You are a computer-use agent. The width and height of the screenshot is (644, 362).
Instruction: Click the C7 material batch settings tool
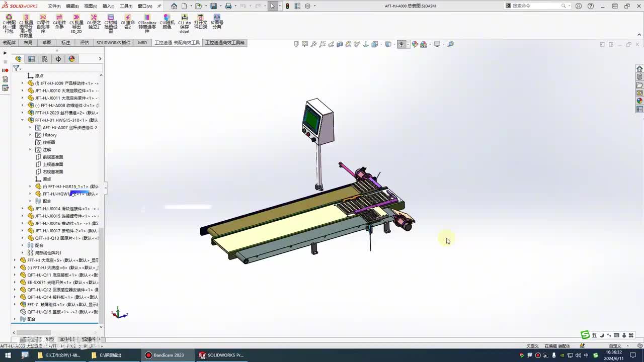tap(111, 24)
